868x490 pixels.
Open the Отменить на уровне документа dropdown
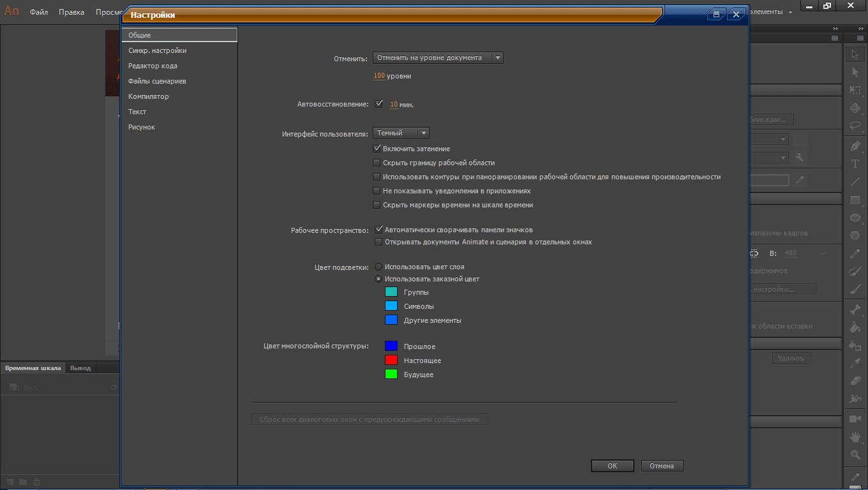click(438, 57)
